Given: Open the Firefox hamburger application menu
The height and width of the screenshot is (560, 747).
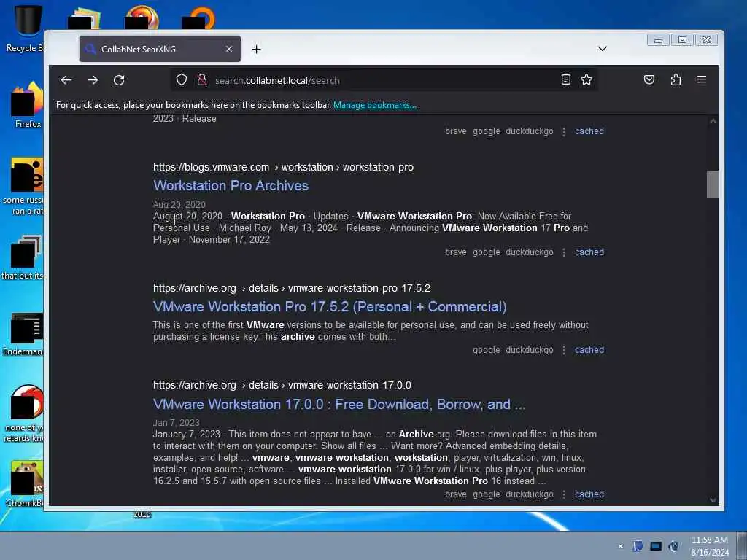Looking at the screenshot, I should (x=702, y=79).
